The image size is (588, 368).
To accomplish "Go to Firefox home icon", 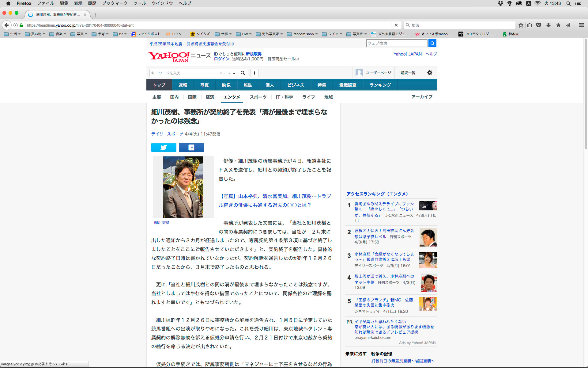I will coord(558,25).
